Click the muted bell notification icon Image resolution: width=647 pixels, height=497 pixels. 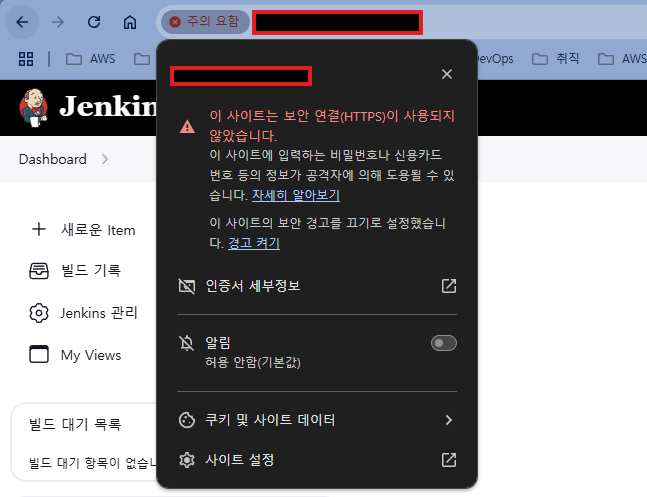pos(187,343)
